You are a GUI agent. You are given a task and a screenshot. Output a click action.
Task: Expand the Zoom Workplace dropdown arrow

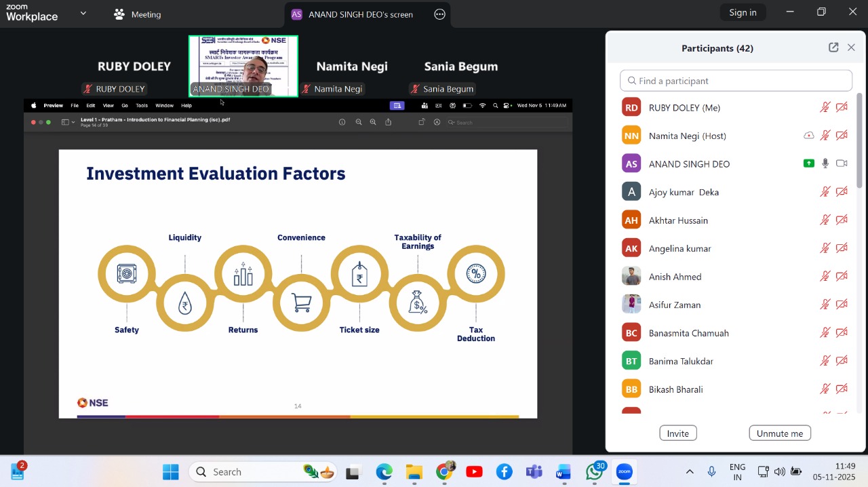point(83,14)
